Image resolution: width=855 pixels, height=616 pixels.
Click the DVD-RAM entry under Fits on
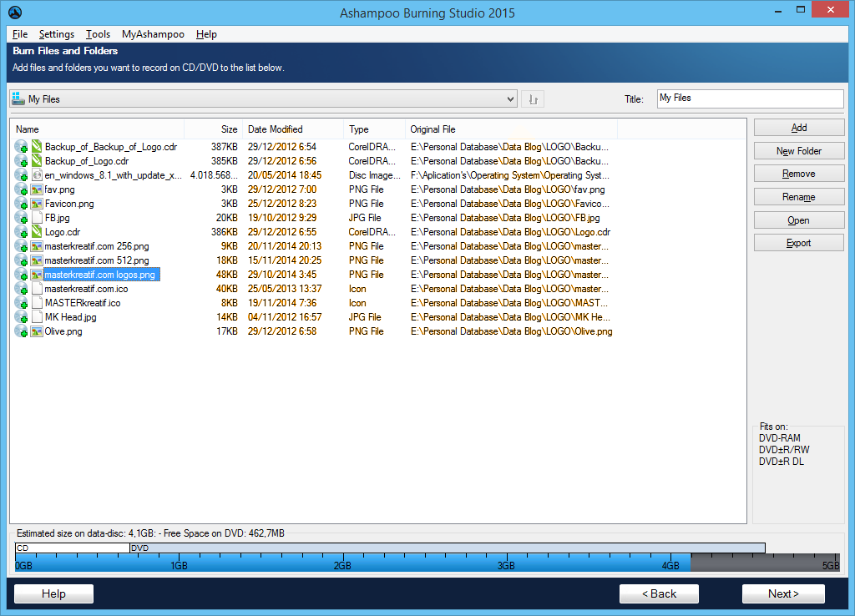[780, 437]
